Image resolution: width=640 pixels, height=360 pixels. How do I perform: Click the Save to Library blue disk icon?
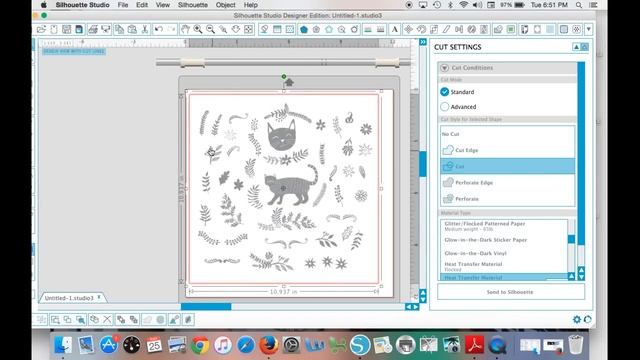click(x=79, y=29)
